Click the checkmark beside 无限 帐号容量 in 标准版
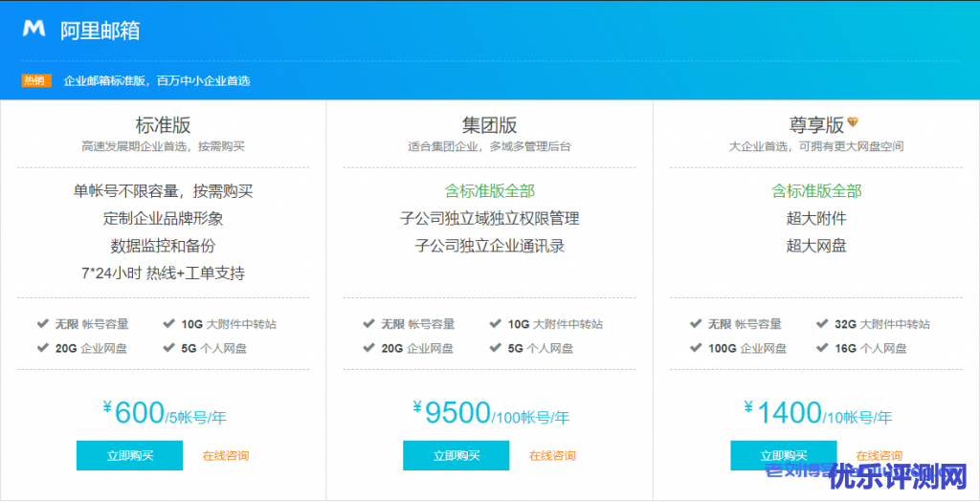Screen dimensions: 980x502 tap(42, 323)
